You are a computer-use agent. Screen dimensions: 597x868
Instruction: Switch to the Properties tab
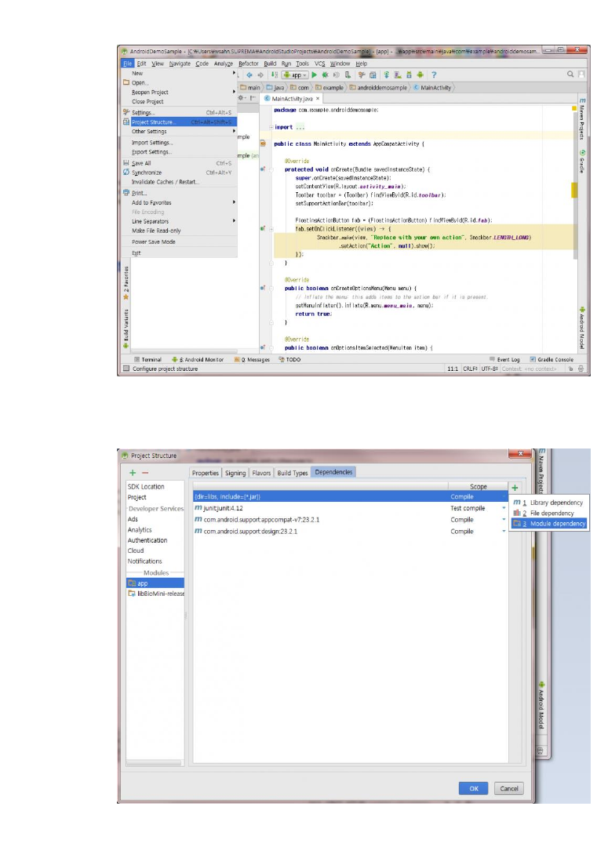click(206, 474)
